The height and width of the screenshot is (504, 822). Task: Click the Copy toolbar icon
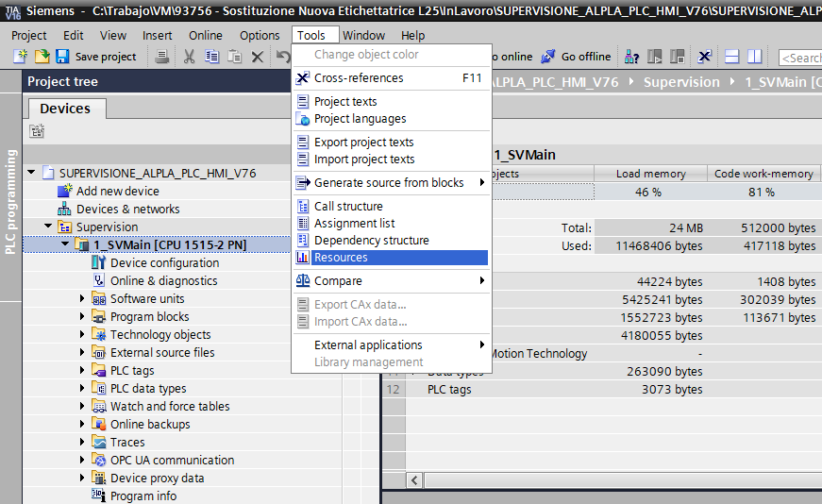tap(211, 56)
